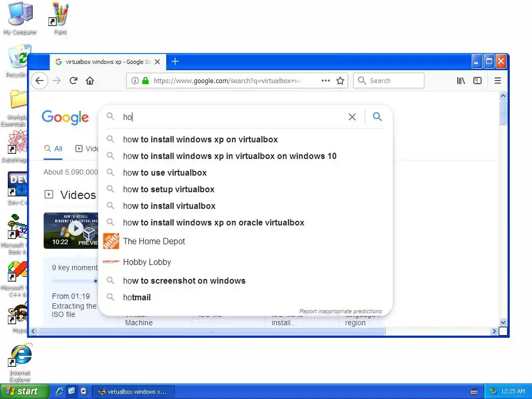Go back with the Firefox back arrow
The width and height of the screenshot is (532, 399).
click(x=39, y=81)
